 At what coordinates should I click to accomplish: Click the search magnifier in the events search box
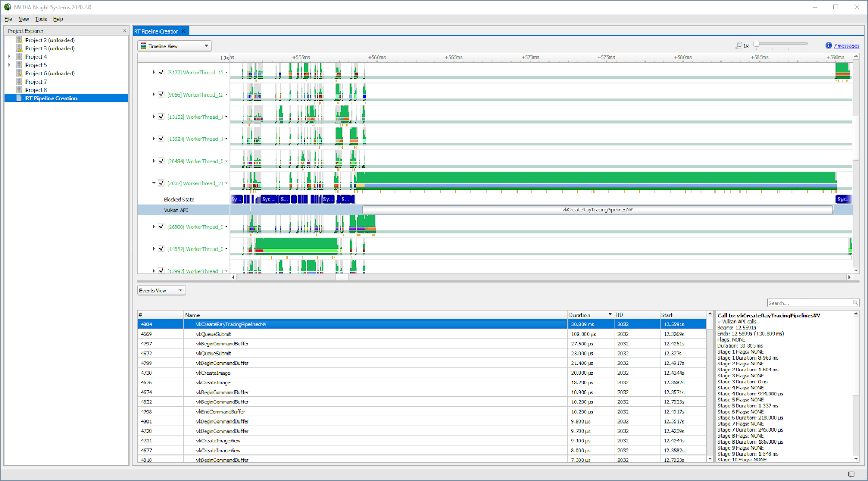click(x=855, y=303)
